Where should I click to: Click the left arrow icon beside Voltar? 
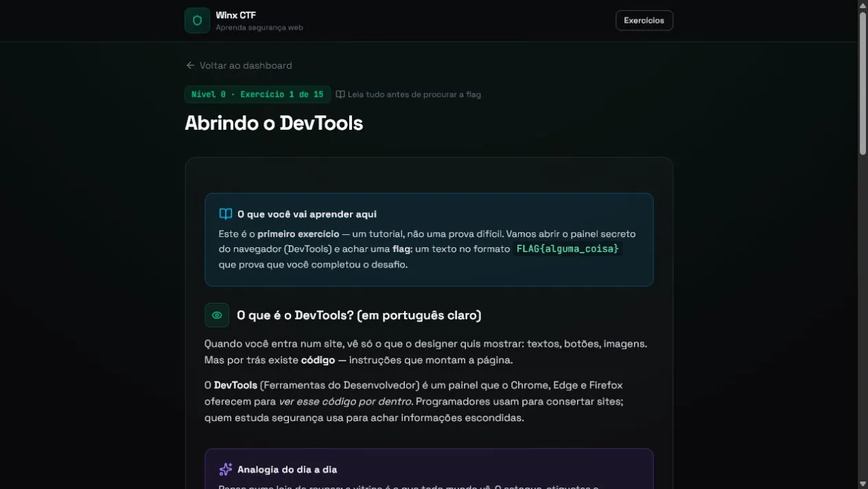190,65
